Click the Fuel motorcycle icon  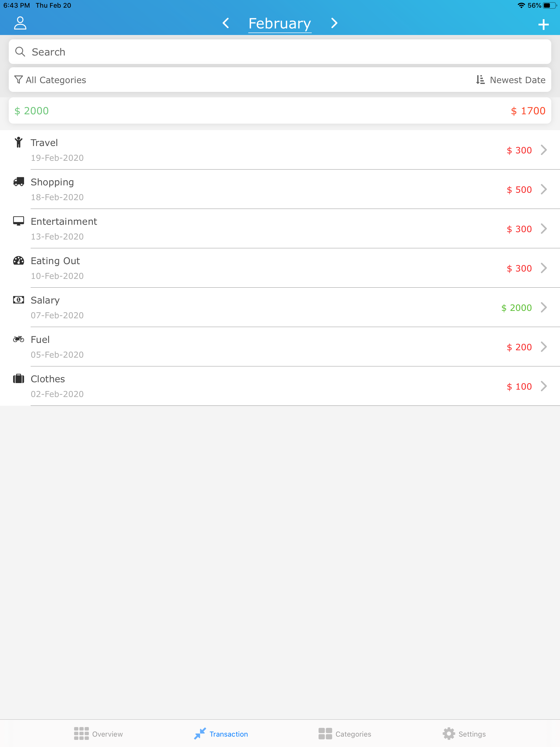(19, 339)
